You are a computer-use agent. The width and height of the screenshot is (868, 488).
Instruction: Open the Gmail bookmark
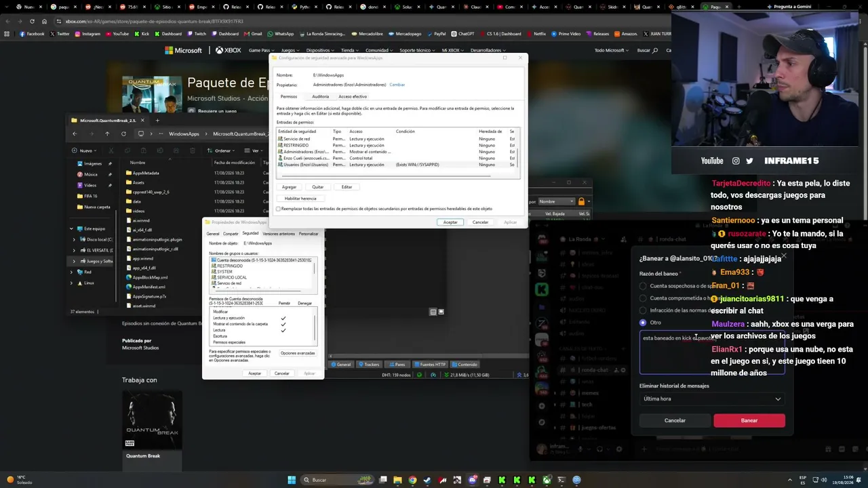253,34
